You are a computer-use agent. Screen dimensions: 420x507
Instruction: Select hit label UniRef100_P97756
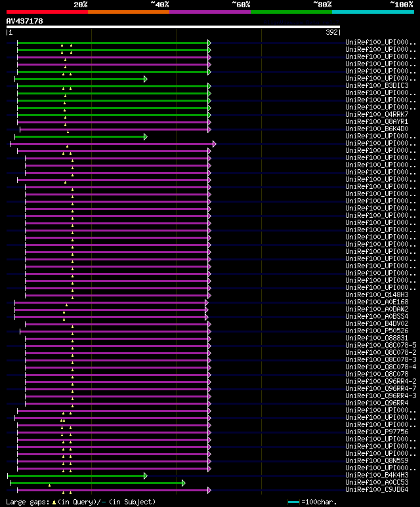point(377,432)
